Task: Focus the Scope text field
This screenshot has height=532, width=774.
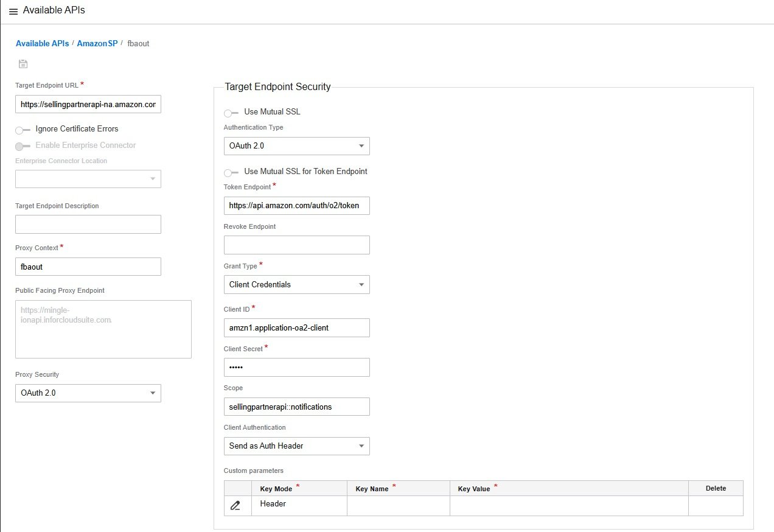Action: pos(296,407)
